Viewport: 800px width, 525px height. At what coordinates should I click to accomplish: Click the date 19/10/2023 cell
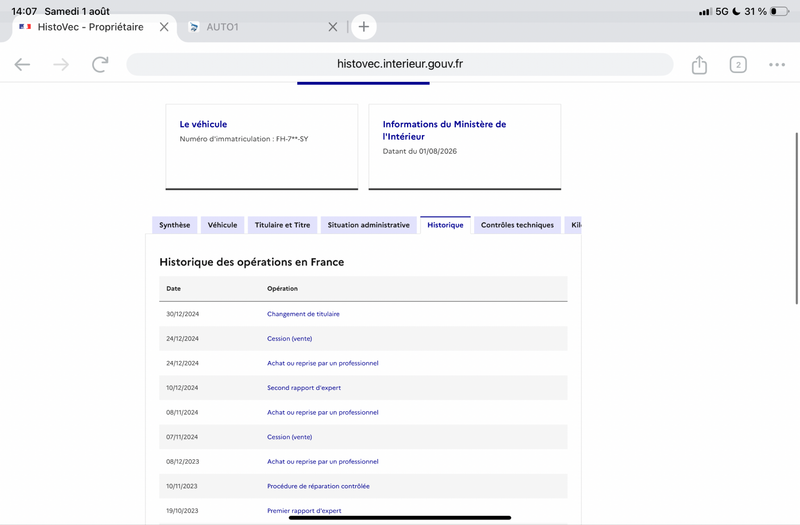(x=182, y=511)
